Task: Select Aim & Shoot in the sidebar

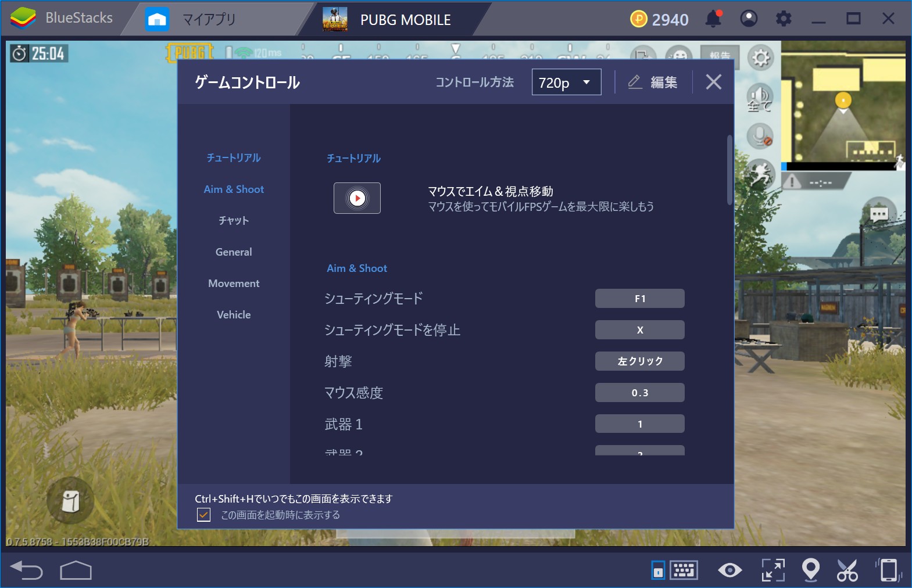Action: 234,189
